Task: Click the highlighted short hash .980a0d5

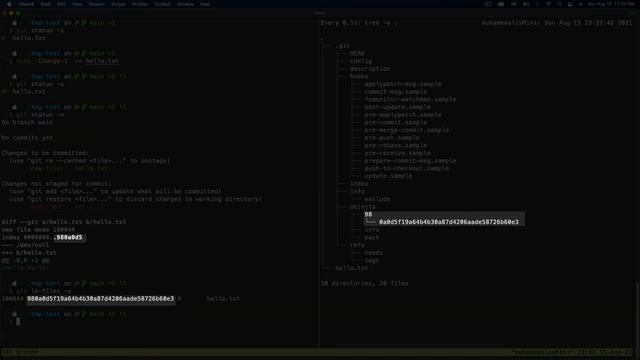Action: point(68,238)
